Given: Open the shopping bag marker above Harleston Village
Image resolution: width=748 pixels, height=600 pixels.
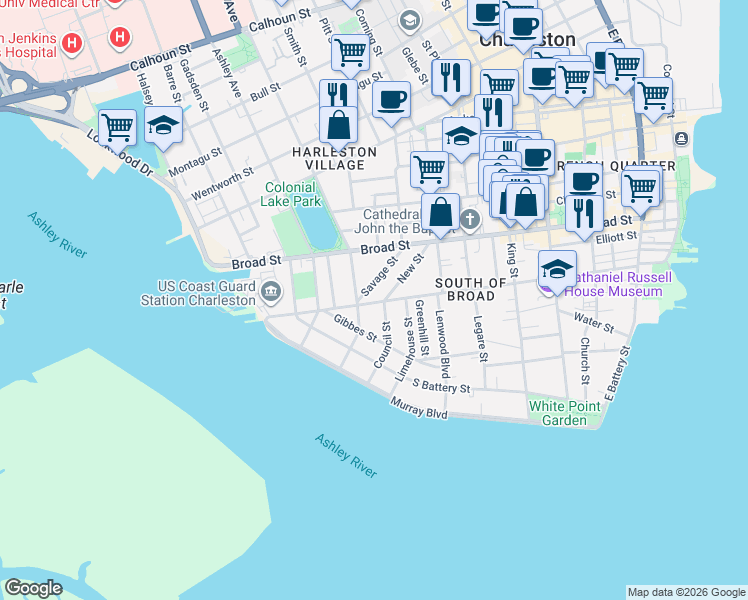Looking at the screenshot, I should (x=338, y=125).
